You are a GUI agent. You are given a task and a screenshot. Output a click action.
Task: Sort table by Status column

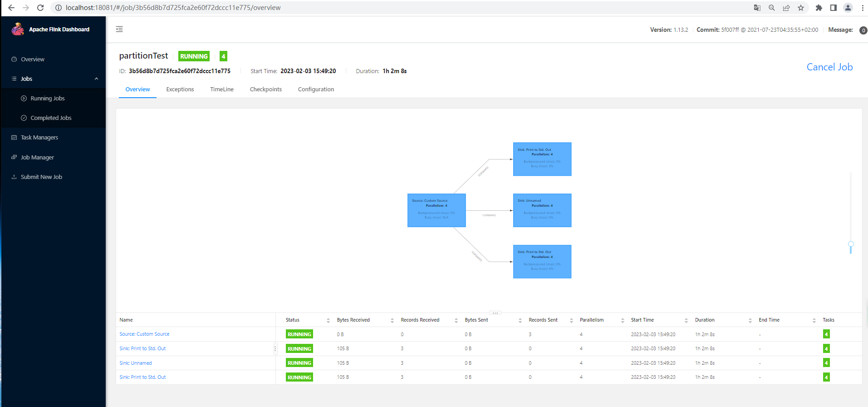(328, 320)
